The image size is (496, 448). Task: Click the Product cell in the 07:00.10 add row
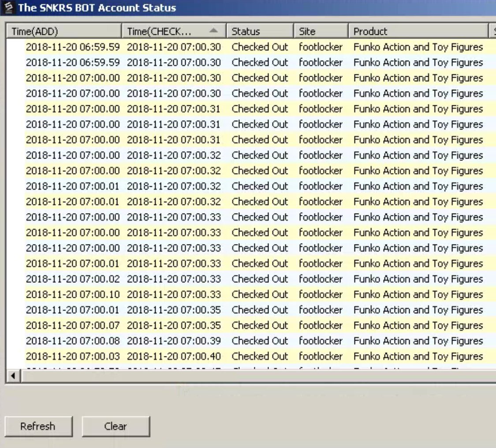(418, 294)
